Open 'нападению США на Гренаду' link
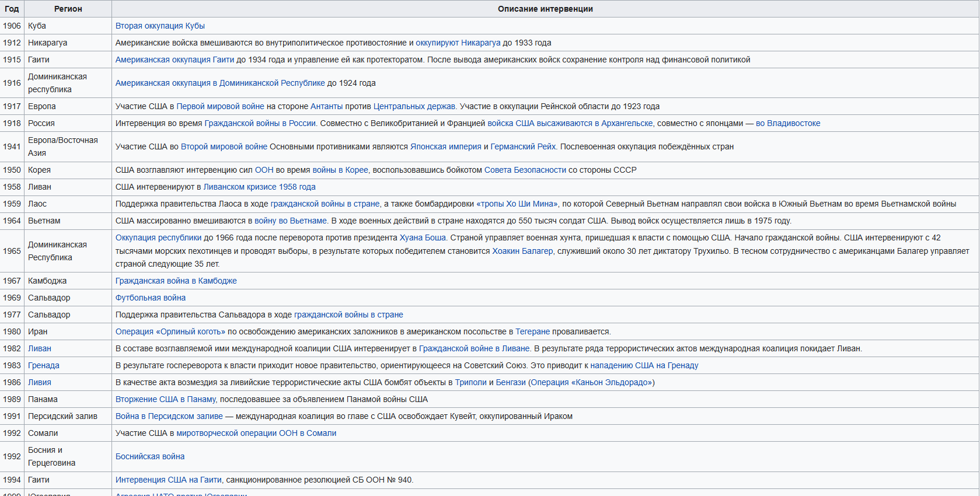 (644, 365)
